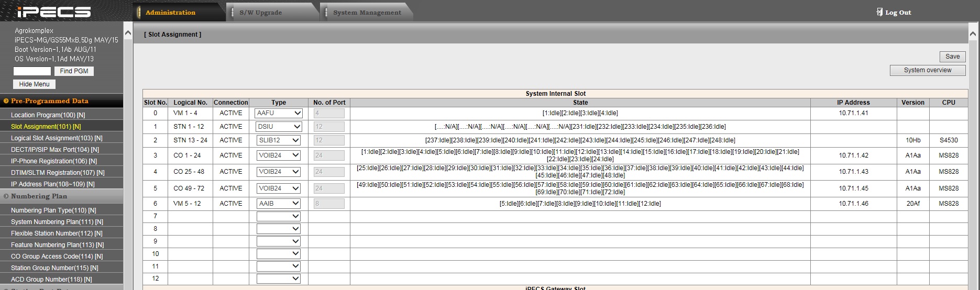Open System overview

coord(927,70)
